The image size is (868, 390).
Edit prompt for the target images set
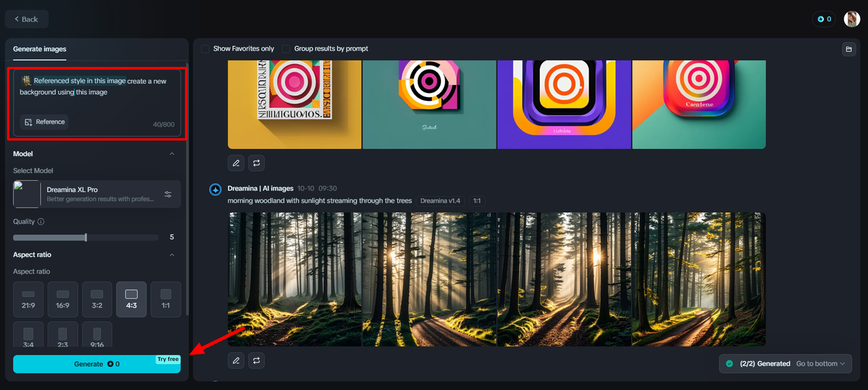(x=236, y=163)
